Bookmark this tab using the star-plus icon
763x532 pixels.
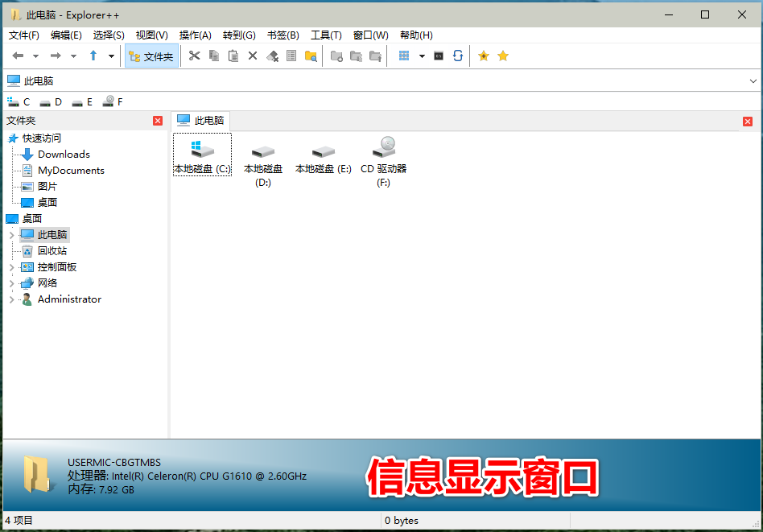pyautogui.click(x=483, y=56)
